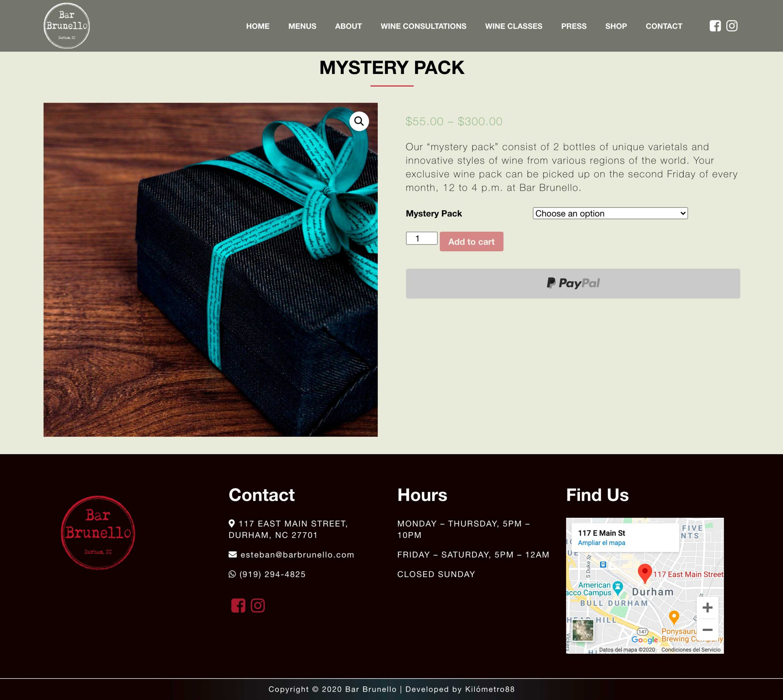
Task: Switch map to satellite thumbnail view
Action: (x=583, y=630)
